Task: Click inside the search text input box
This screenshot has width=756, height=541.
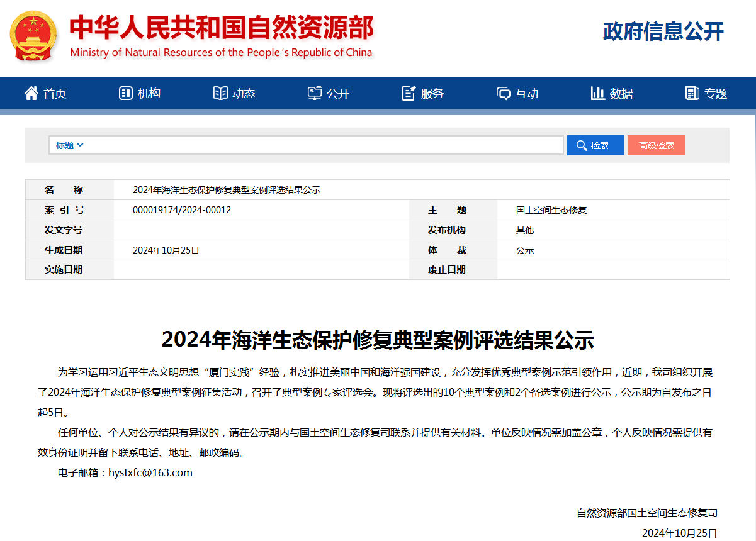Action: (324, 145)
